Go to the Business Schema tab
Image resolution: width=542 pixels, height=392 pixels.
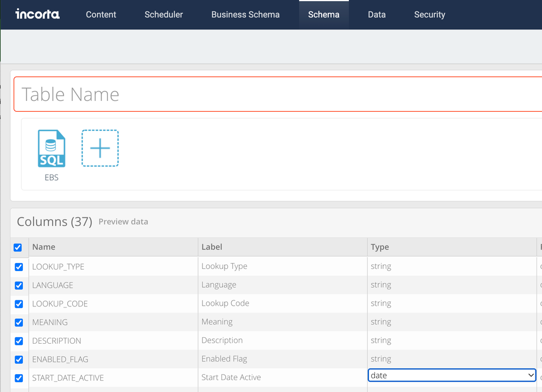coord(245,15)
